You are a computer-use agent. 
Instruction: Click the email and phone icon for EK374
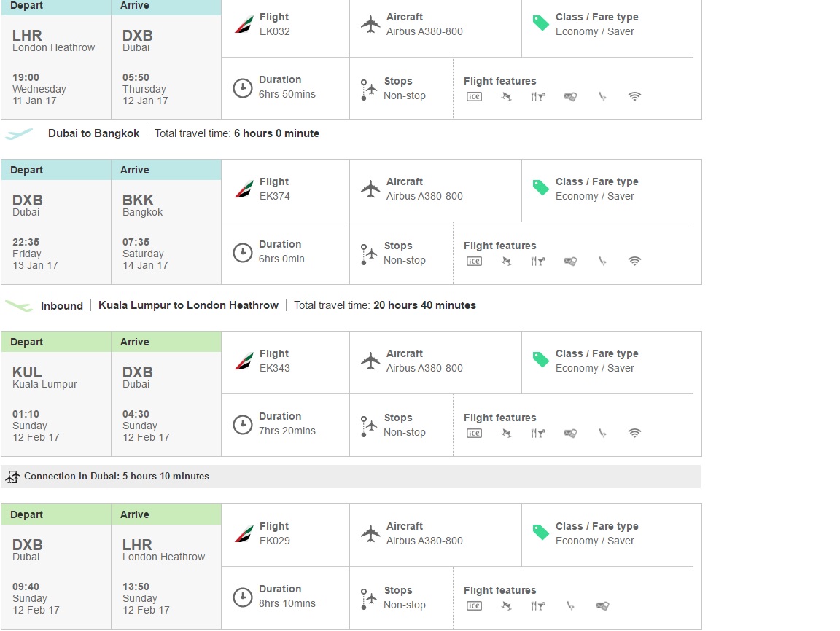570,261
